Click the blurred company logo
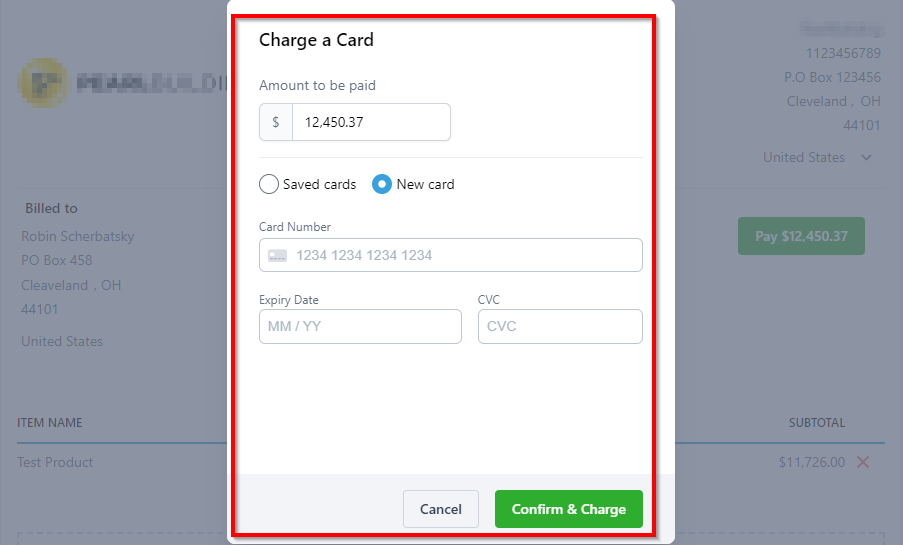Image resolution: width=903 pixels, height=545 pixels. pyautogui.click(x=42, y=83)
